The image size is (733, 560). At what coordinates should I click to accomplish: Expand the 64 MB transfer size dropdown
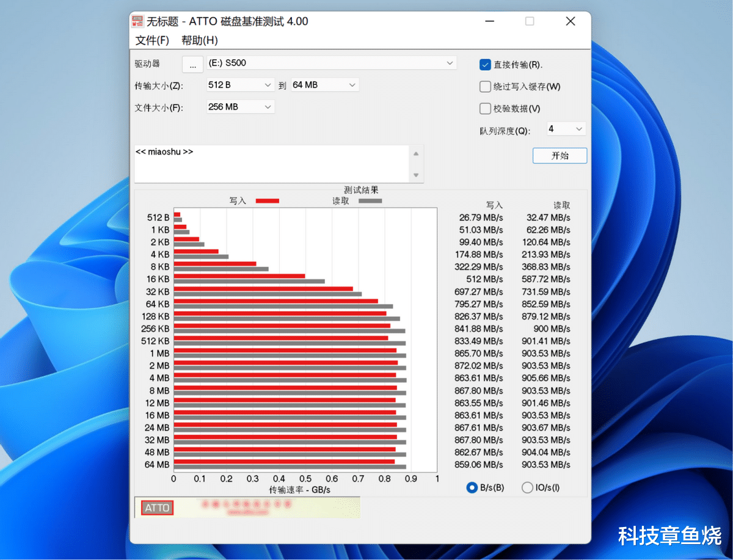(x=325, y=85)
